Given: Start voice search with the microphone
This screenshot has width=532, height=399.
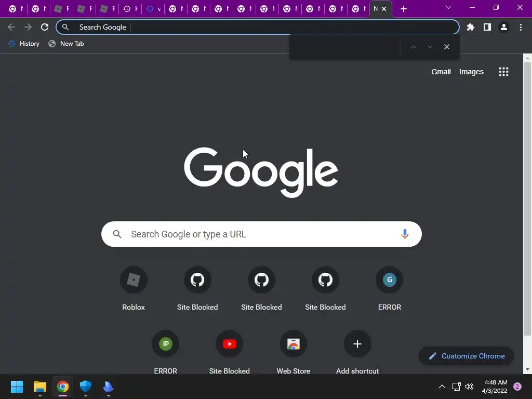Looking at the screenshot, I should 405,234.
